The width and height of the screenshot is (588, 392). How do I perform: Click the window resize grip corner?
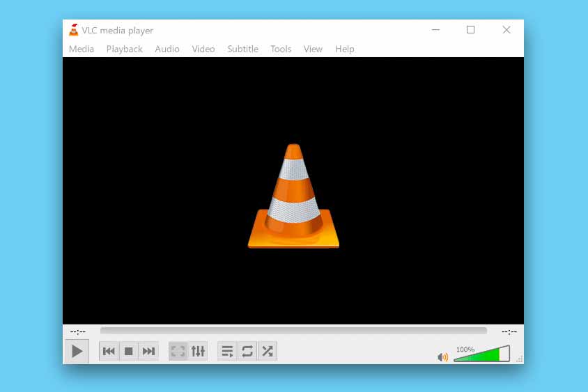click(x=520, y=359)
